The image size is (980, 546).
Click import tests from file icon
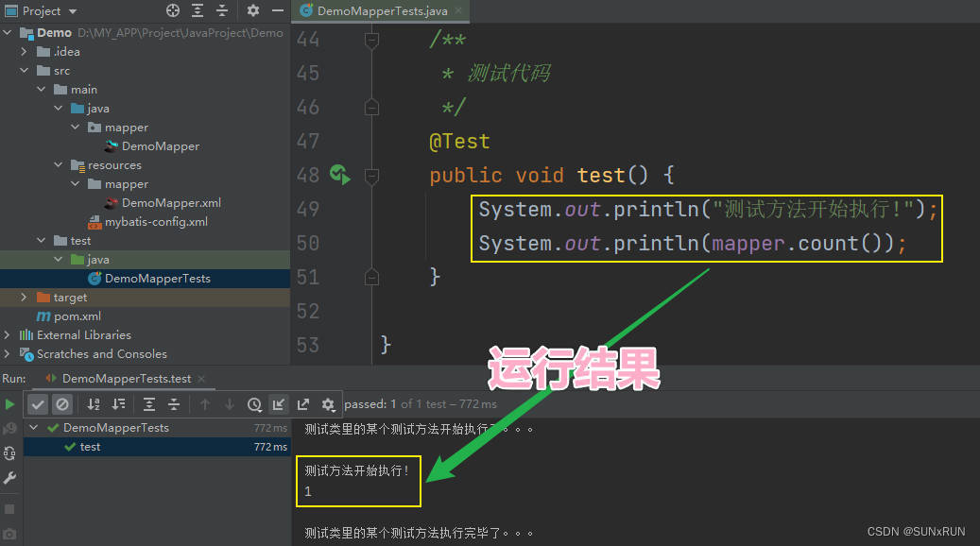(279, 404)
